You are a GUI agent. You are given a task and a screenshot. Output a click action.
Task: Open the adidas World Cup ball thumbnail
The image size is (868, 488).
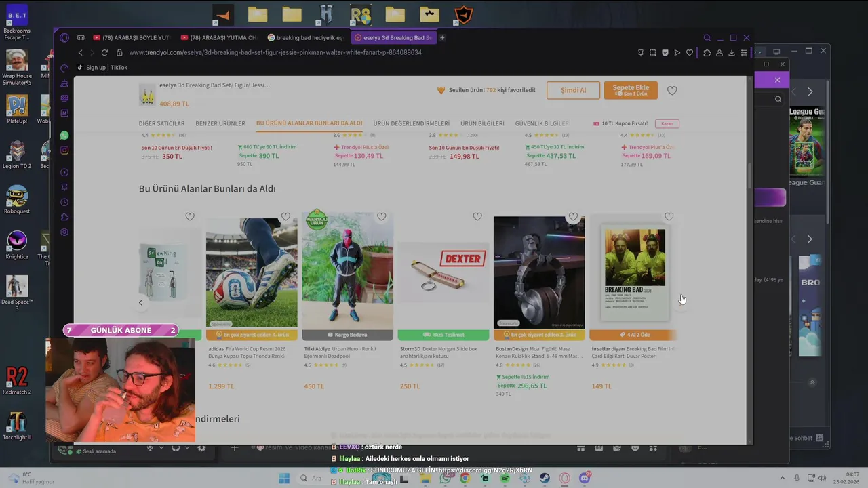pos(252,272)
